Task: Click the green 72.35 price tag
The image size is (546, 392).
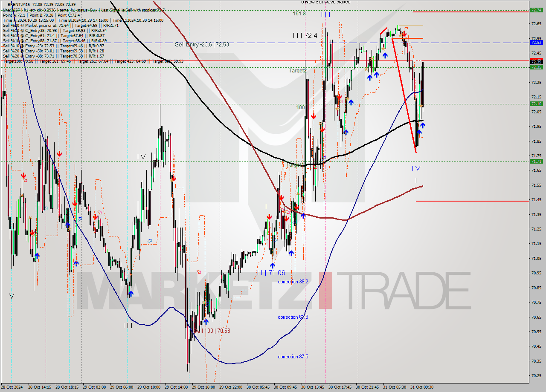Action: pyautogui.click(x=536, y=67)
